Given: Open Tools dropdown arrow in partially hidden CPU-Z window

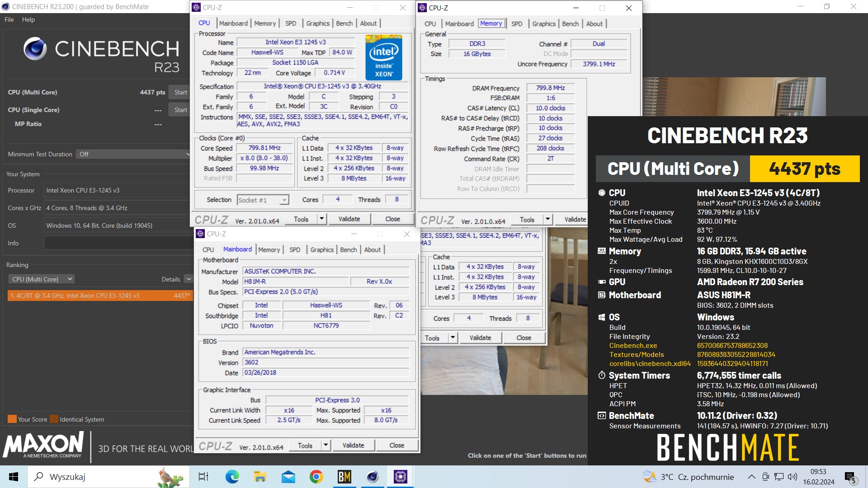Looking at the screenshot, I should (x=453, y=338).
